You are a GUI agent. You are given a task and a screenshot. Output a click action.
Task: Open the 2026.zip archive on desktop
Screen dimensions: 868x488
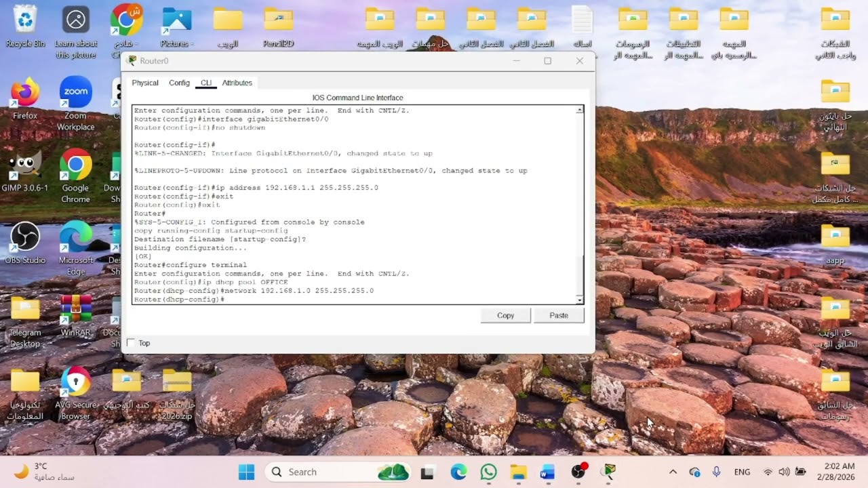click(x=177, y=393)
